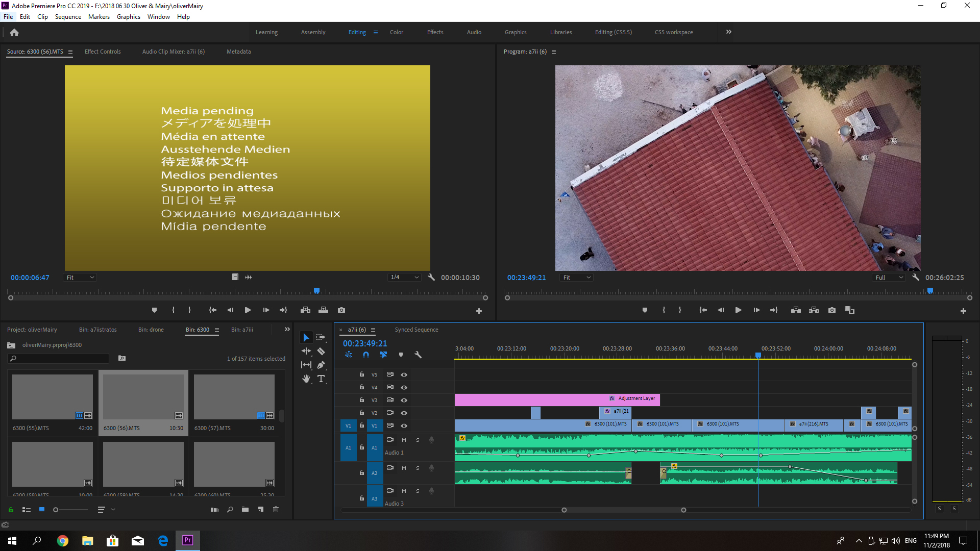980x551 pixels.
Task: Select the Pen tool
Action: click(321, 365)
